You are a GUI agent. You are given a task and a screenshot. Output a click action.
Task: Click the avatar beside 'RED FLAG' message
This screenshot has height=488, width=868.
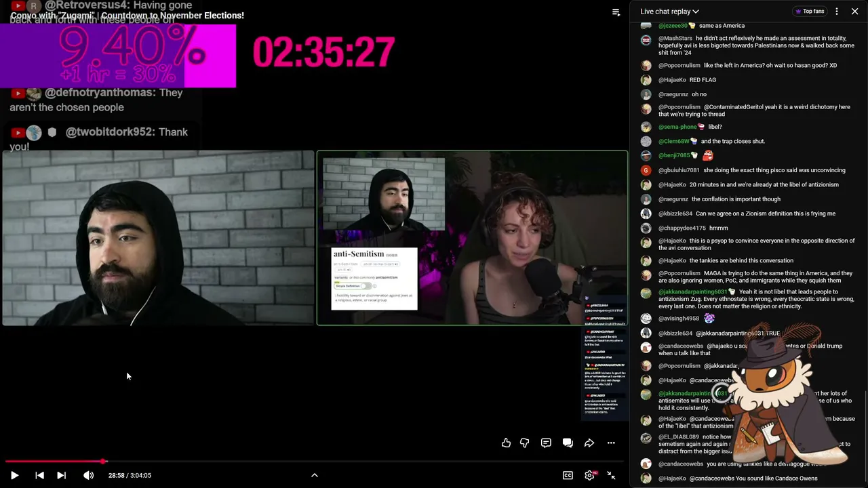646,80
